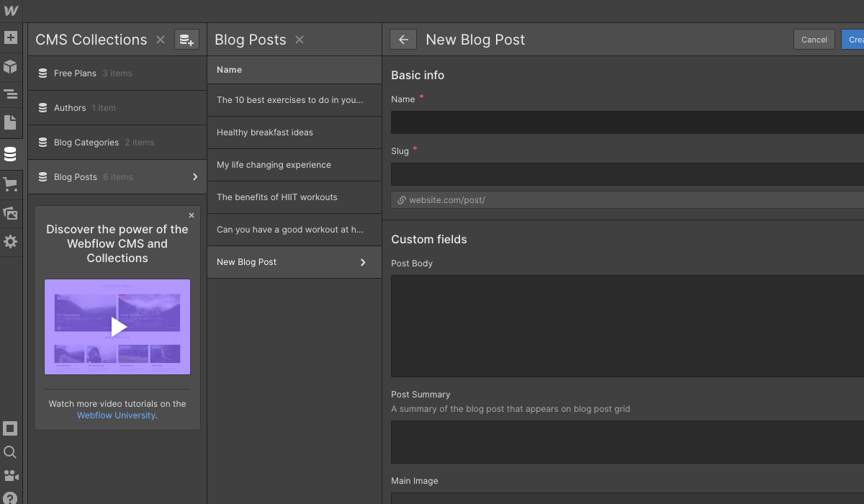The width and height of the screenshot is (864, 504).
Task: Open the Free Plans collection
Action: (117, 73)
